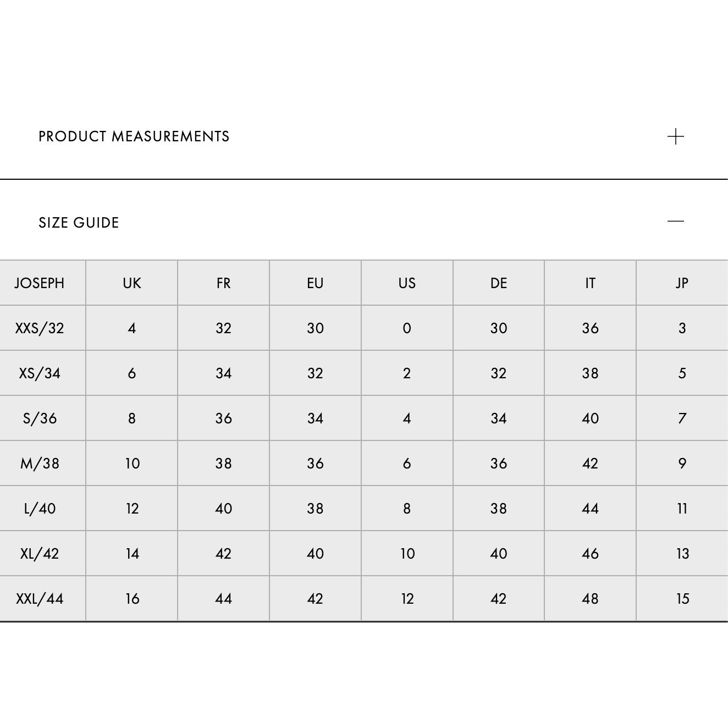The height and width of the screenshot is (728, 728).
Task: Expand Product Measurements with plus icon
Action: (676, 136)
